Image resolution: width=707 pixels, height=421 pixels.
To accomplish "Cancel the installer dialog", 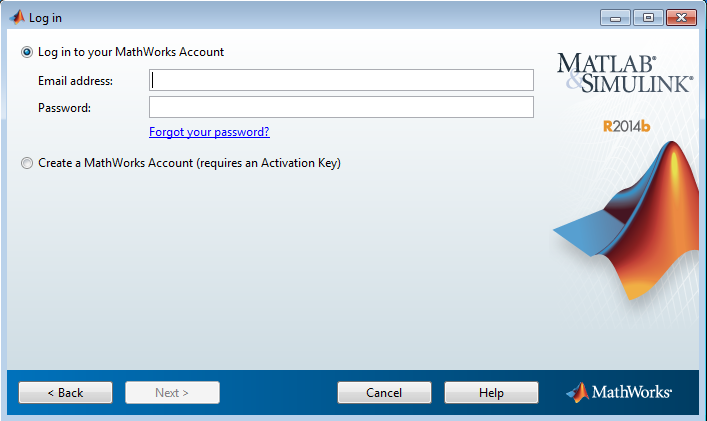I will click(x=384, y=393).
